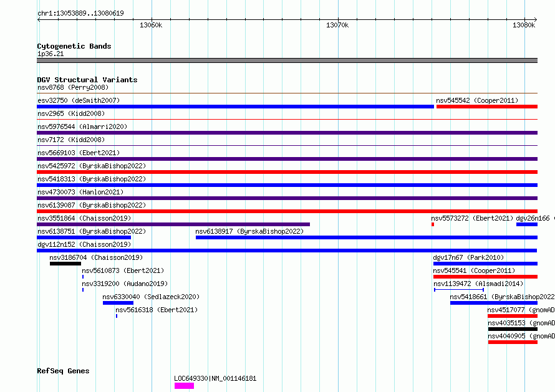The height and width of the screenshot is (392, 555).
Task: Click the nsv3551864 (Chaisson2019) purple bar
Action: [173, 224]
